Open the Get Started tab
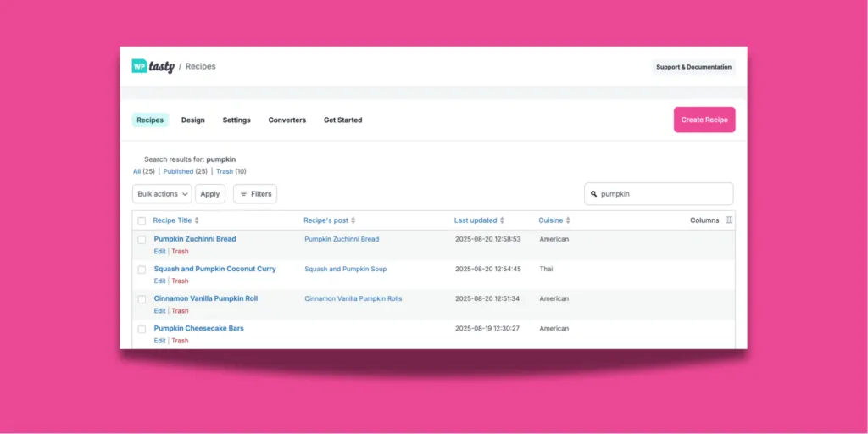The height and width of the screenshot is (434, 868). point(342,120)
